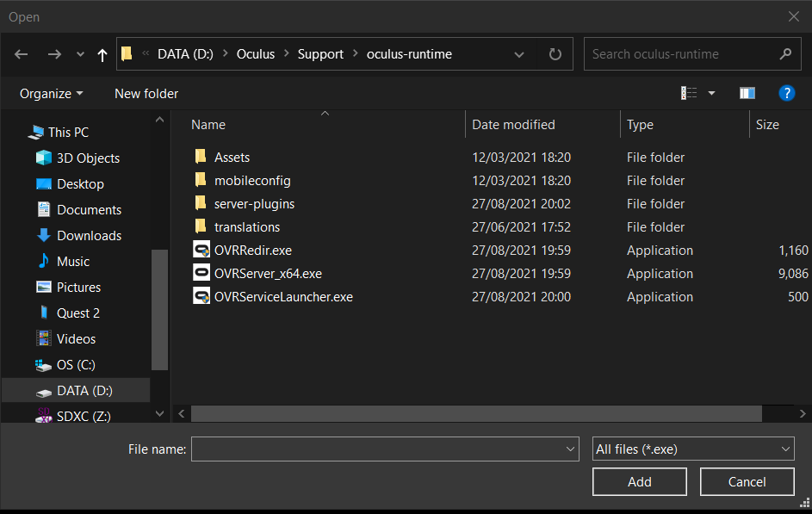This screenshot has width=812, height=514.
Task: Navigate to Oculus in breadcrumb
Action: point(255,54)
